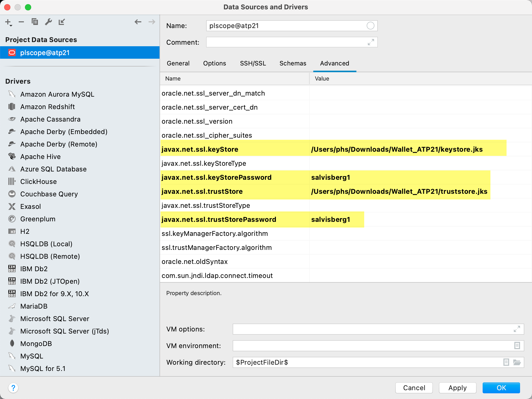Confirm with the OK button
Screen dimensions: 532x399
501,388
